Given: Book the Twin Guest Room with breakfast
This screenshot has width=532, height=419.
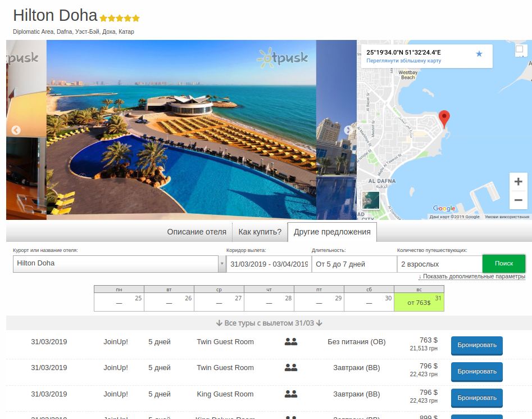Looking at the screenshot, I should [x=477, y=372].
